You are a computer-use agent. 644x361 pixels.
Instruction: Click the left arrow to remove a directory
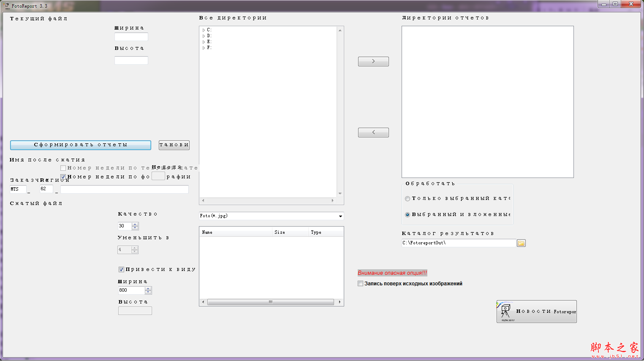point(373,132)
